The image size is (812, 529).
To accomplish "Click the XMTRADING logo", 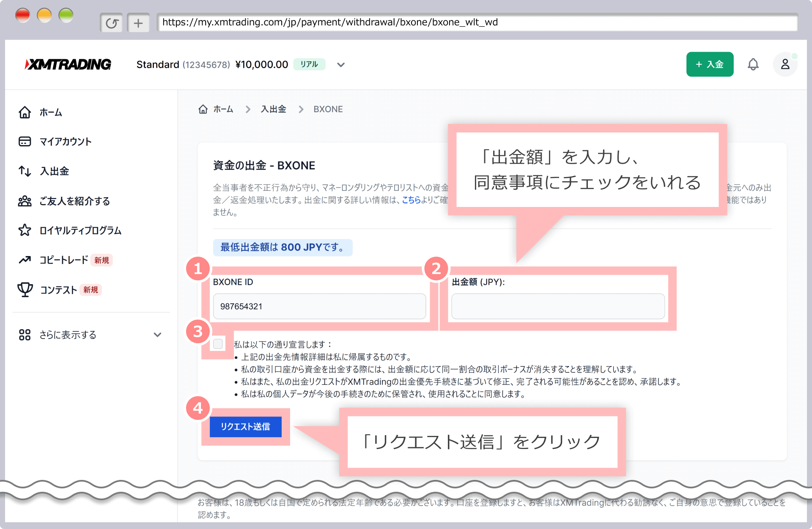I will tap(68, 64).
